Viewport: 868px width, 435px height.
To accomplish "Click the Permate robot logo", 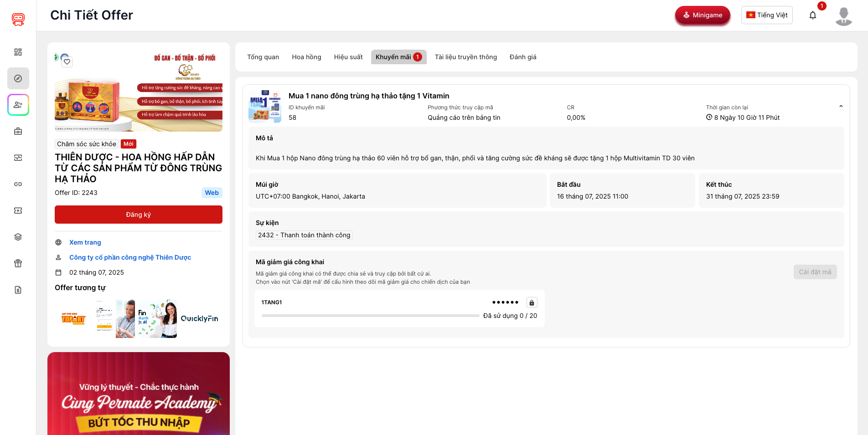I will tap(18, 19).
